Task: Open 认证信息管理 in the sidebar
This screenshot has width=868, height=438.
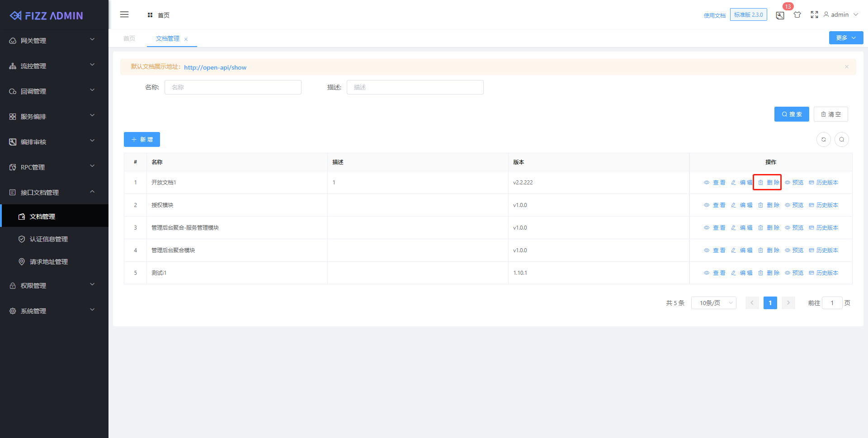Action: (49, 239)
